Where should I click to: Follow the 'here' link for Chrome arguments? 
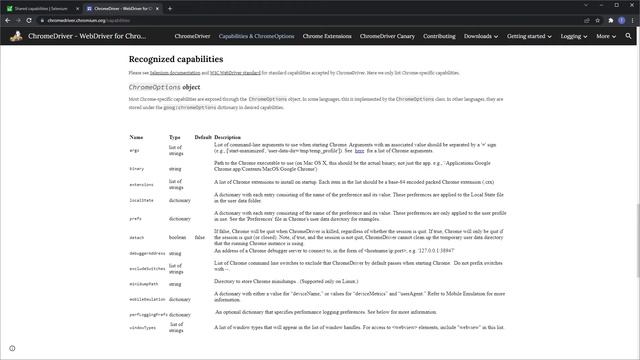359,151
